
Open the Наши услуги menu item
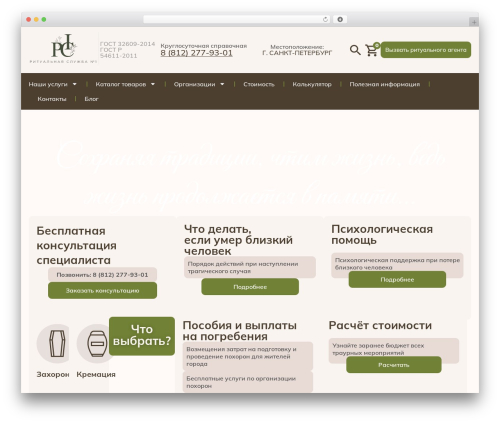point(48,84)
